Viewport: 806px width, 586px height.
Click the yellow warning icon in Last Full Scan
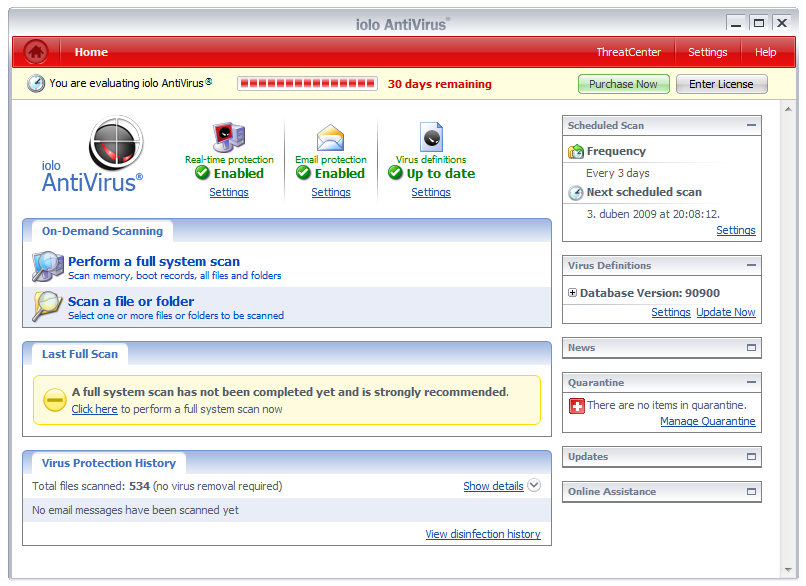pos(54,400)
